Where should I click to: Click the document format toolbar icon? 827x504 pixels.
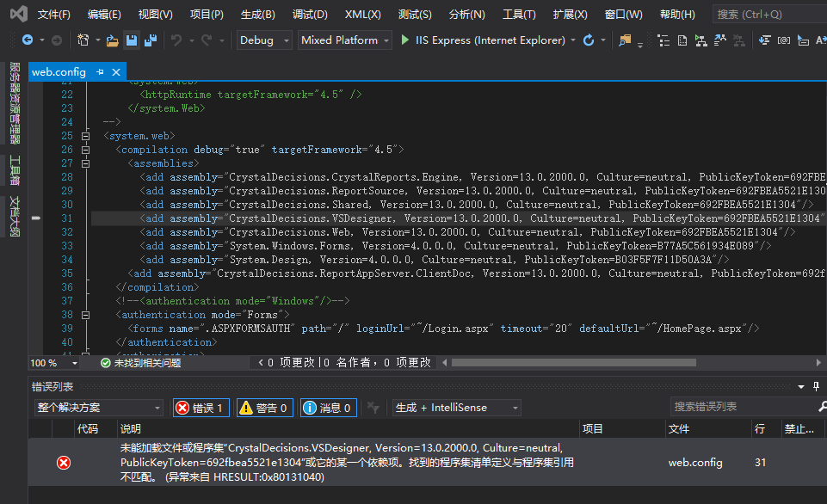[682, 40]
